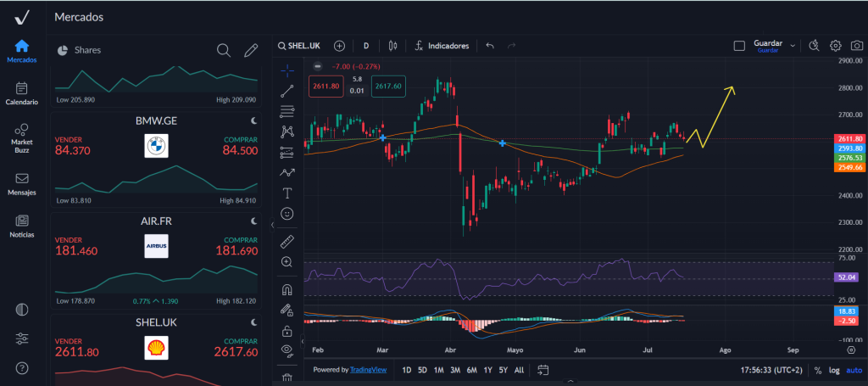Open Noticias in the sidebar

[x=21, y=227]
